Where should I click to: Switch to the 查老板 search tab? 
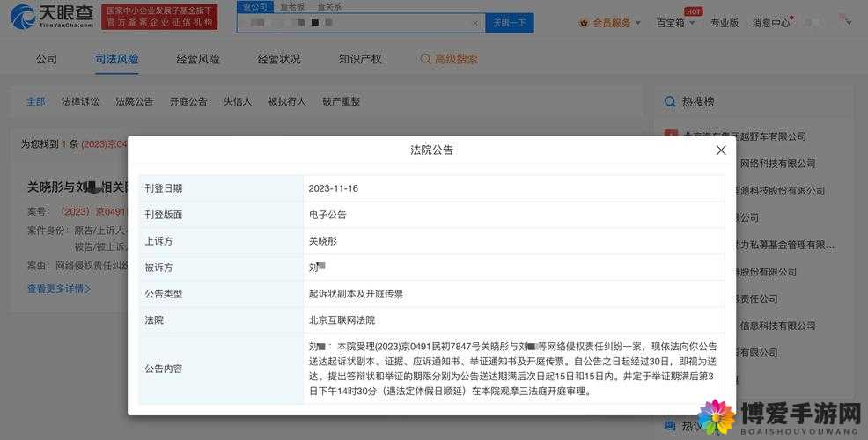(292, 7)
